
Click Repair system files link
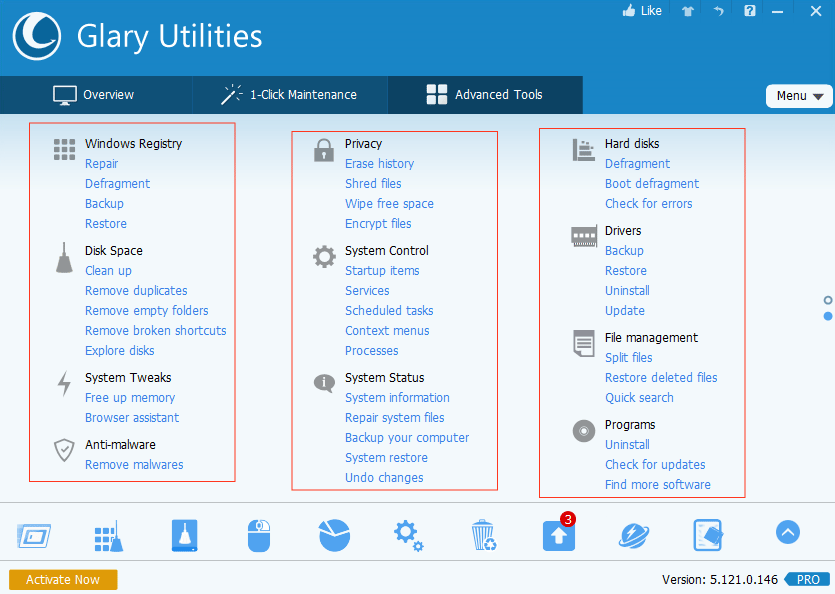click(x=394, y=418)
